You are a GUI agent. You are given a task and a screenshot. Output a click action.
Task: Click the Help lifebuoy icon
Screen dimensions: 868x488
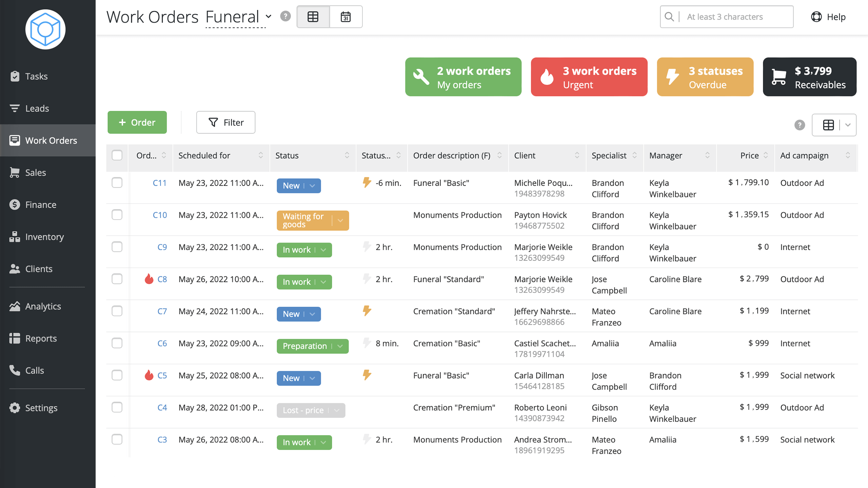(816, 17)
